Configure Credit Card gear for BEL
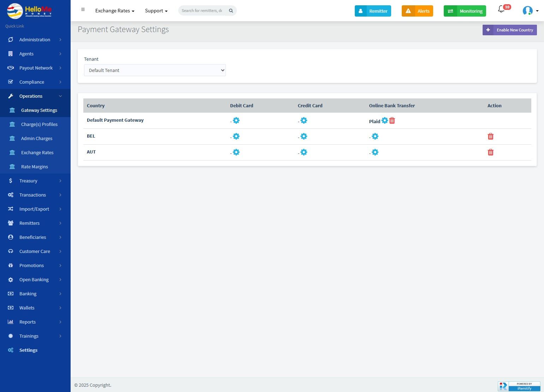This screenshot has height=392, width=544. [x=304, y=136]
